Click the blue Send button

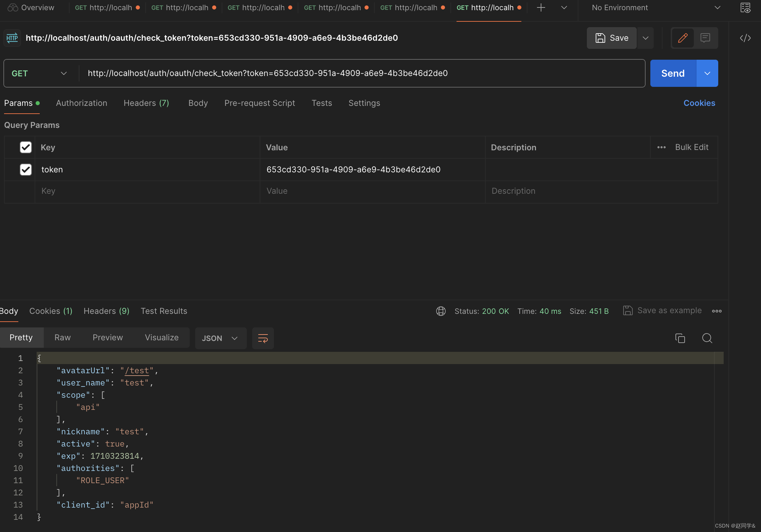(x=673, y=73)
